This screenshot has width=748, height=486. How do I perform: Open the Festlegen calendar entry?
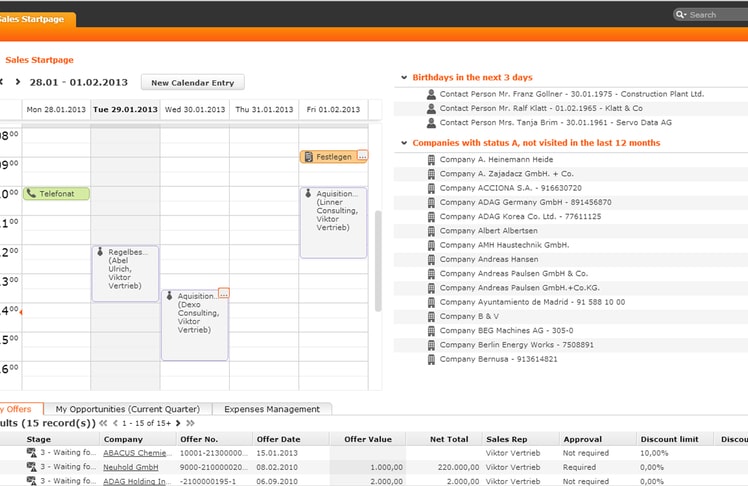[x=333, y=157]
